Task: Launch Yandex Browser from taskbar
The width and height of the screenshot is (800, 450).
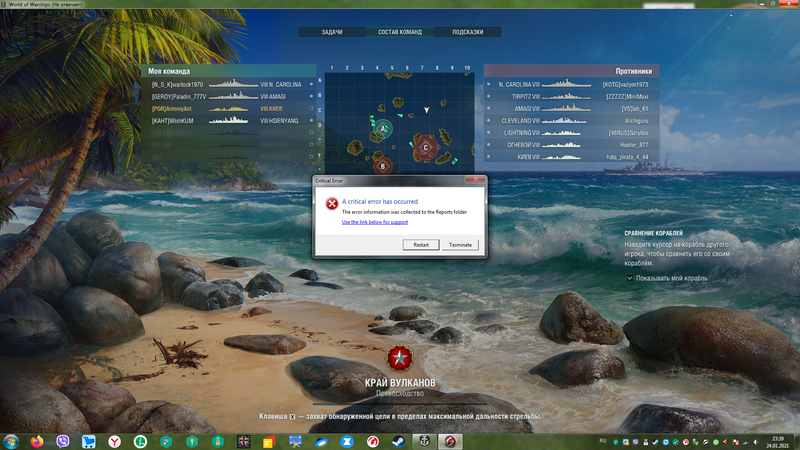Action: pos(114,441)
